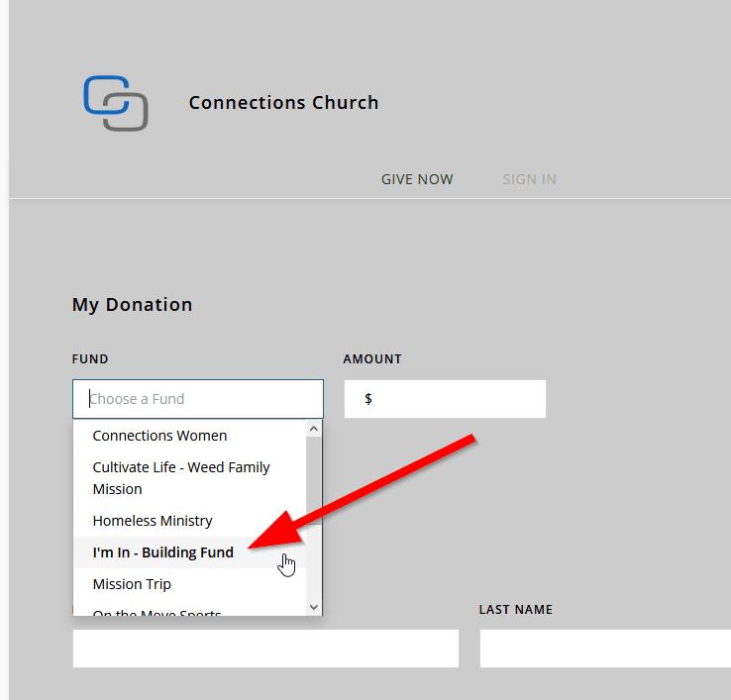The height and width of the screenshot is (700, 731).
Task: Select the Mission Trip fund
Action: (189, 584)
